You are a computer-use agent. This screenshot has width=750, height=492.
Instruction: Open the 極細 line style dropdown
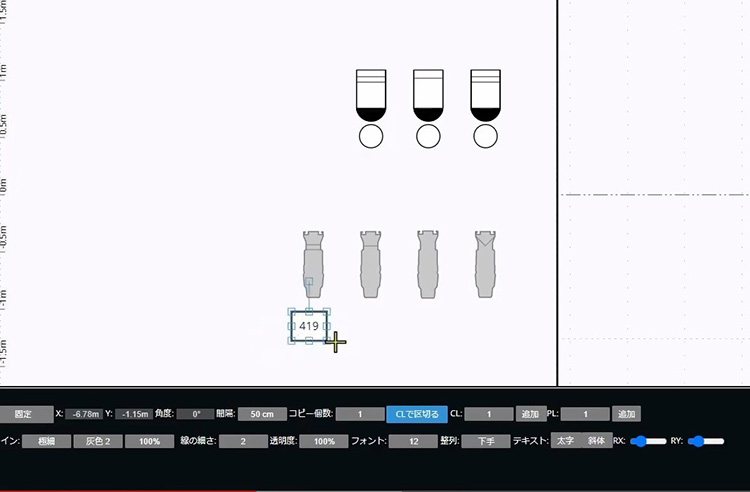(46, 441)
